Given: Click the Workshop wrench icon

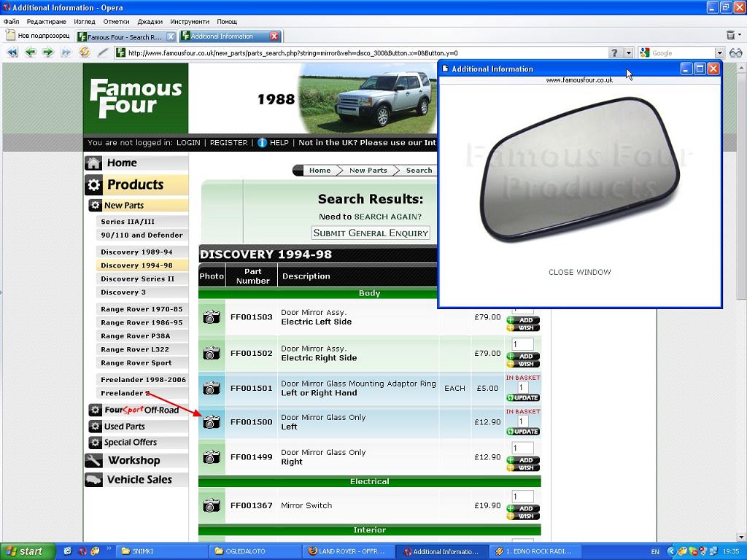Looking at the screenshot, I should tap(93, 461).
